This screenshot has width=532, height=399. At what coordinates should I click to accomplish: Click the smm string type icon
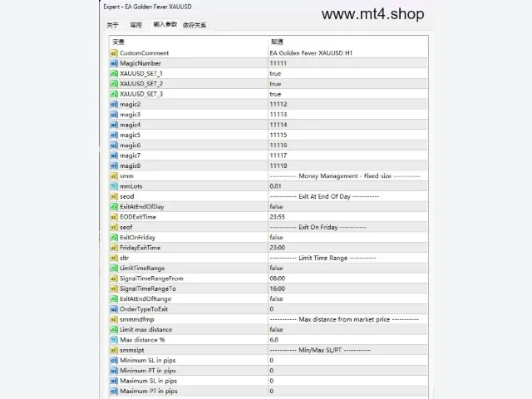114,175
